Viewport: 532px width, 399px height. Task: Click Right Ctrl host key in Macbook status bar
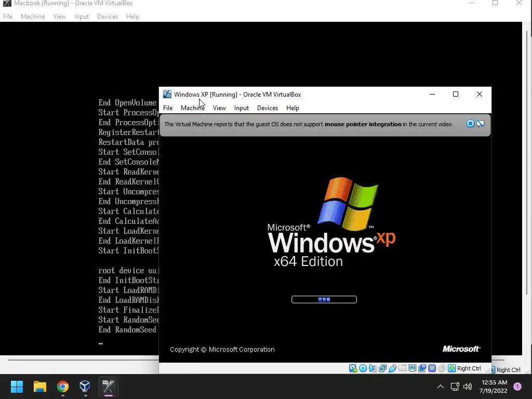(x=508, y=370)
